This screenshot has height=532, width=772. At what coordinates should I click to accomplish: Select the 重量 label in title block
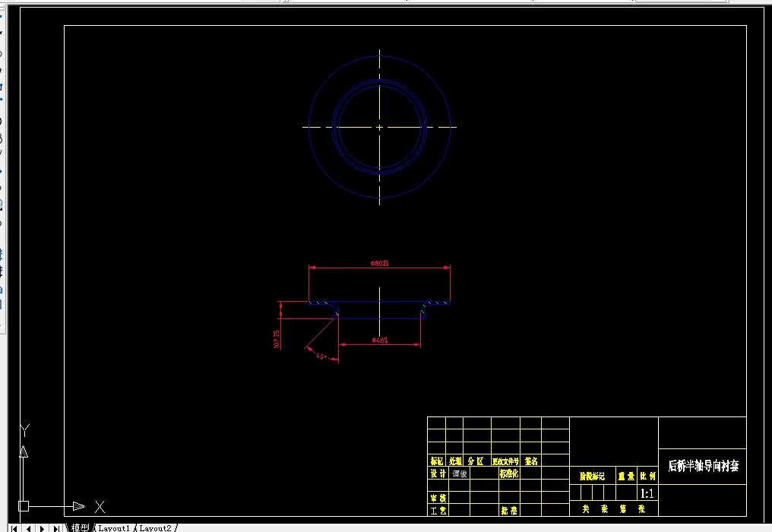click(x=626, y=476)
